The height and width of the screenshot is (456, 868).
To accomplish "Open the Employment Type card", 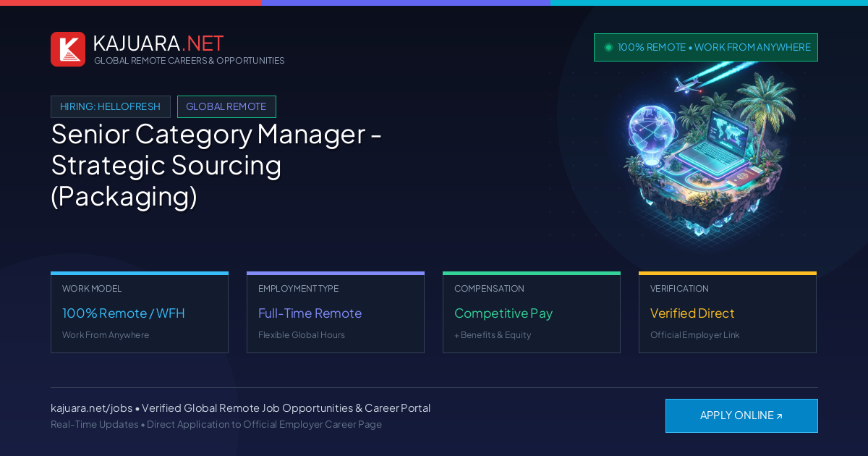I will 336,313.
